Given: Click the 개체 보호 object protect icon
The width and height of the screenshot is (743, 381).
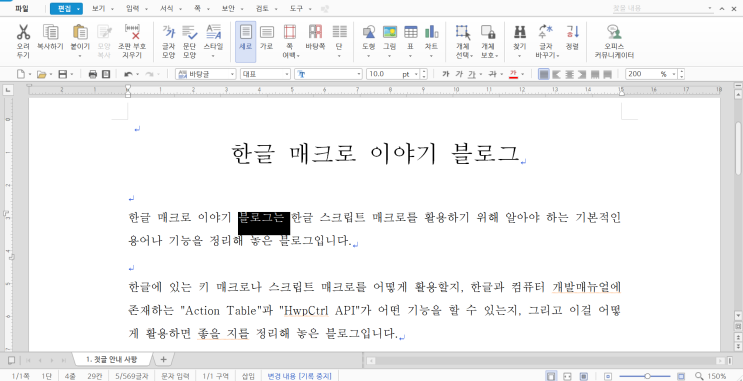Looking at the screenshot, I should (488, 32).
